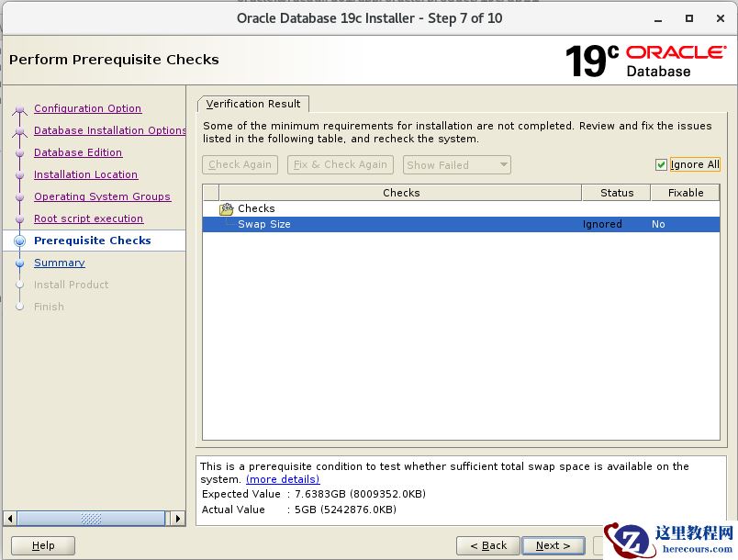Image resolution: width=738 pixels, height=560 pixels.
Task: Open installer Help
Action: pyautogui.click(x=43, y=545)
